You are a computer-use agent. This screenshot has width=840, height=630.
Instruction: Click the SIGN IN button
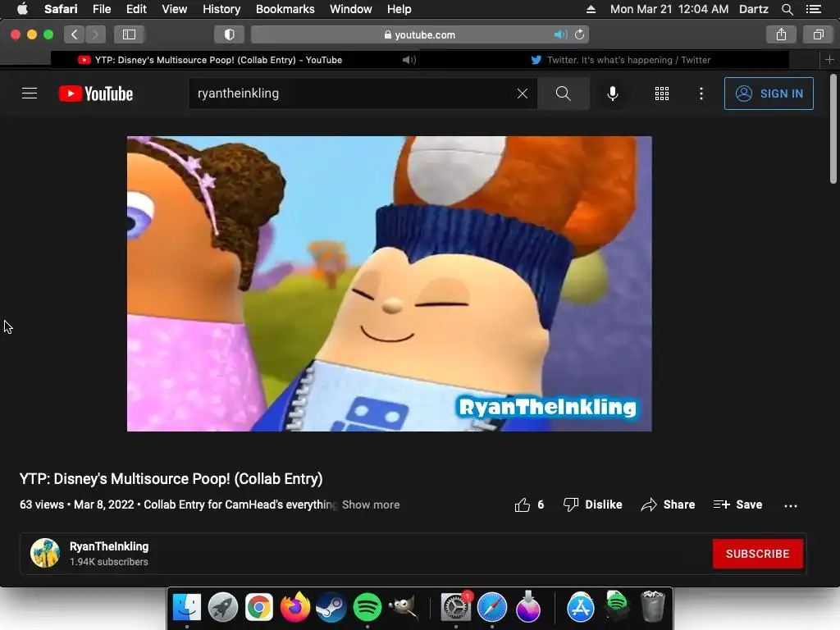pos(769,94)
